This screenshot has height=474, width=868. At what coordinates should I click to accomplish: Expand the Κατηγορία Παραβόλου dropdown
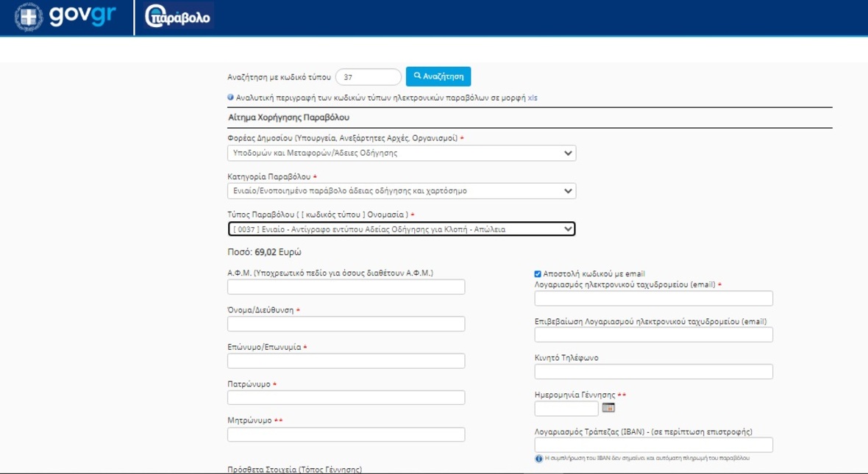pos(402,191)
